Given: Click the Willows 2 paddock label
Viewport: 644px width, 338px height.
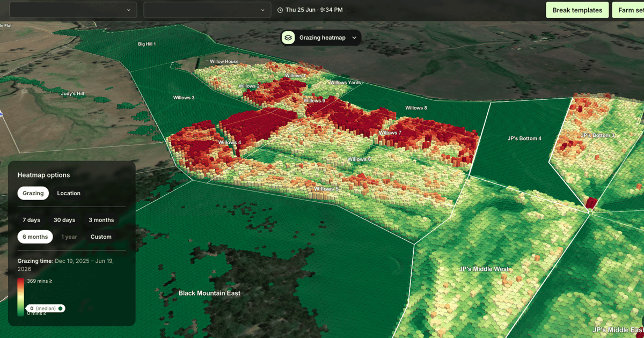Looking at the screenshot, I should point(249,86).
